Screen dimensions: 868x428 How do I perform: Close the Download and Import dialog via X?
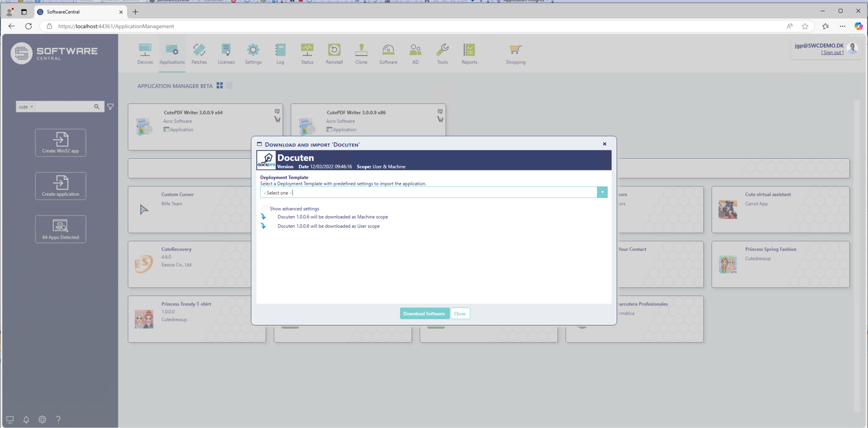click(x=604, y=144)
